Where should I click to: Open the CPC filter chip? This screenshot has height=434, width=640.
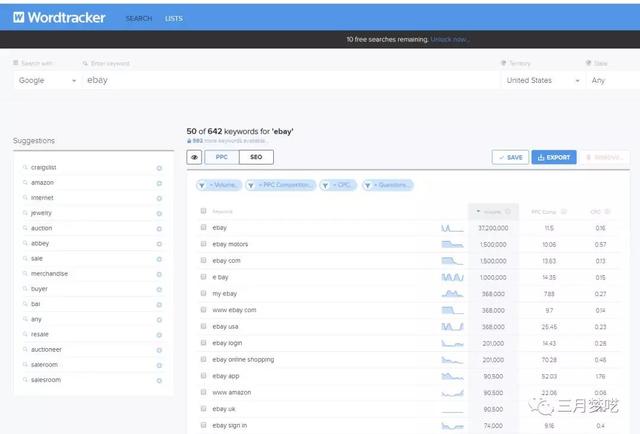tap(338, 185)
